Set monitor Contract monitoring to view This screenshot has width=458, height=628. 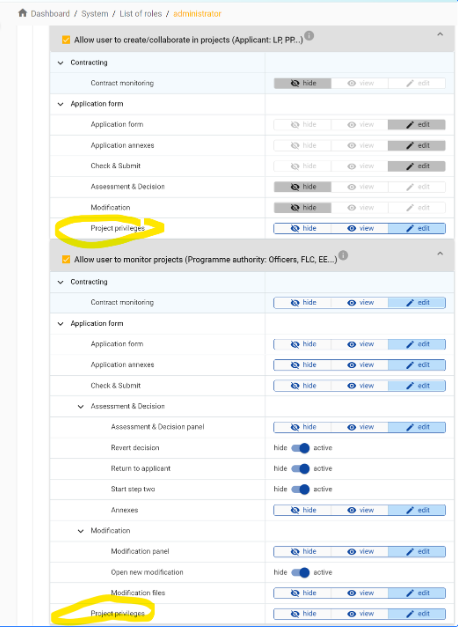tap(360, 302)
